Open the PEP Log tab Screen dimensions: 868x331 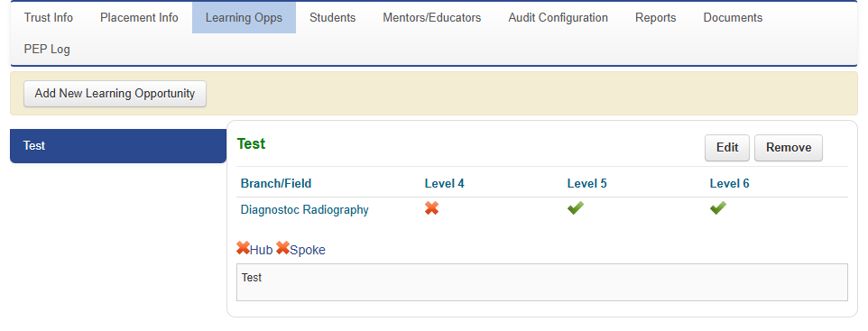tap(47, 50)
